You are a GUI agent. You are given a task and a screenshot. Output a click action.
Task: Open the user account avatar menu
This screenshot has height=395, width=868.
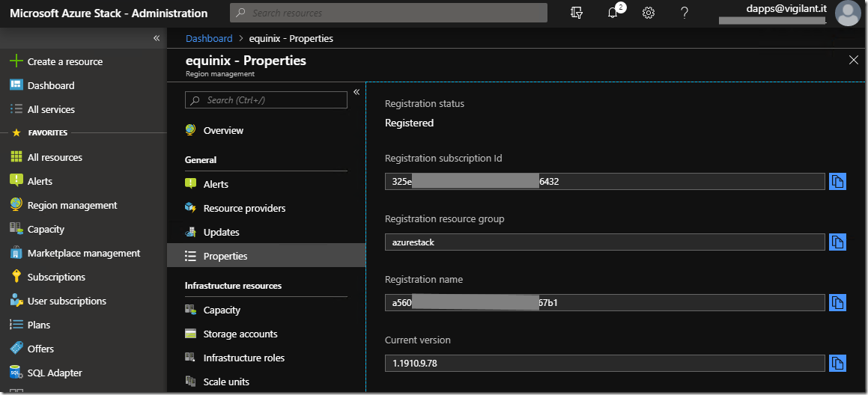coord(848,13)
